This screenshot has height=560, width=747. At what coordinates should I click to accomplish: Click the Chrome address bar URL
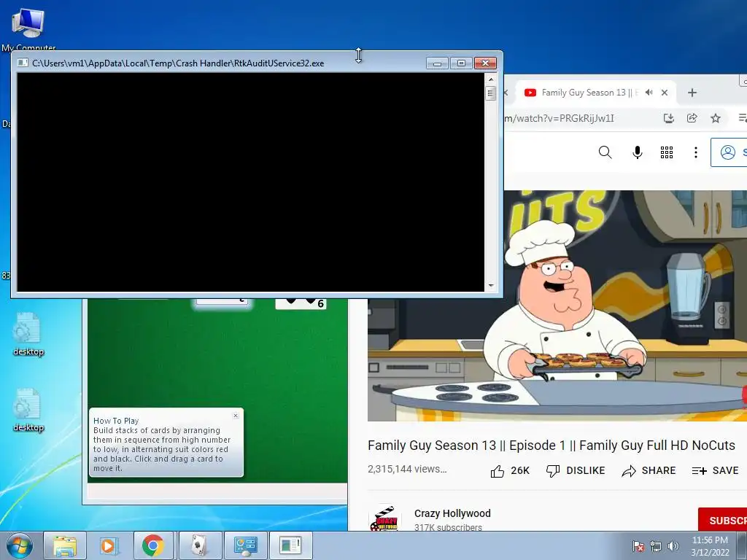click(x=560, y=118)
